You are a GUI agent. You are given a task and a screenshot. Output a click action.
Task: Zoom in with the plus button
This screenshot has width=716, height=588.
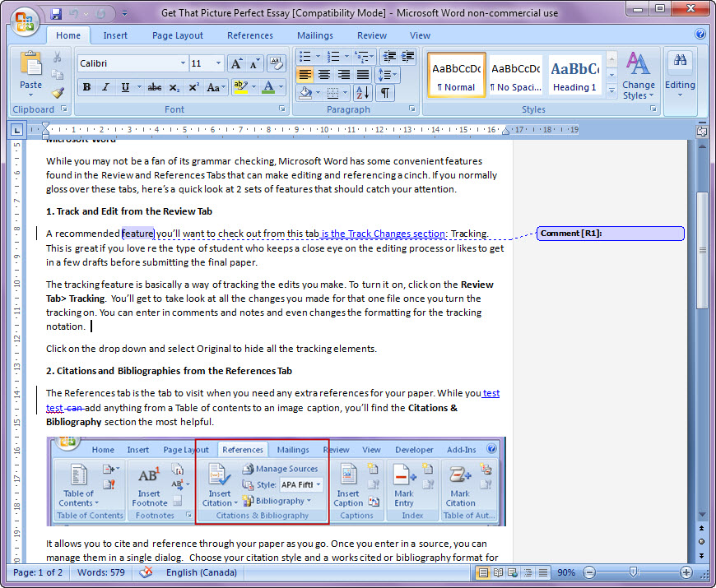point(686,572)
